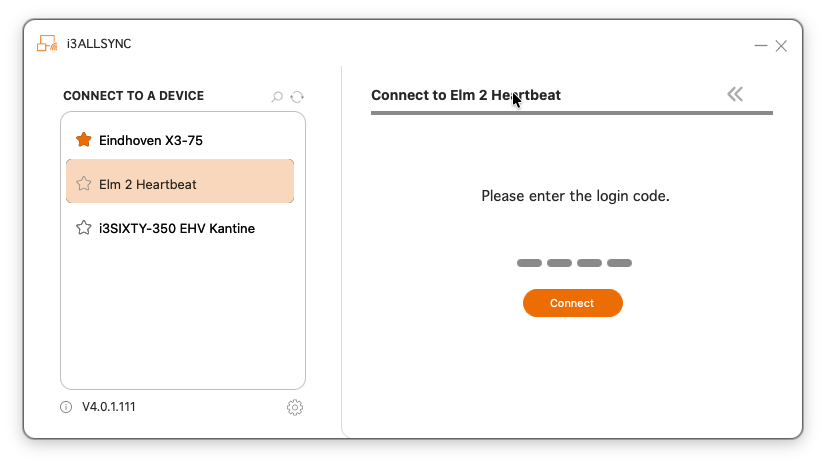Click the version info icon
Viewport: 826px width, 466px height.
coord(66,407)
